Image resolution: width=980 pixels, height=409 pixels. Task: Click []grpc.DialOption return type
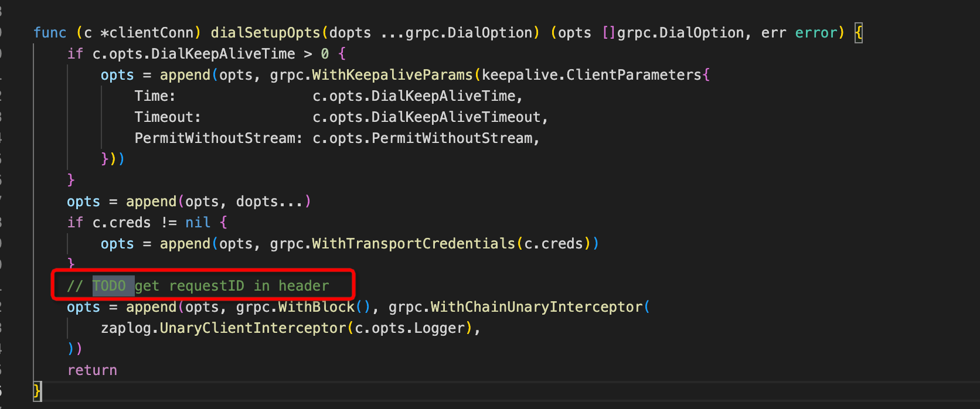click(673, 33)
